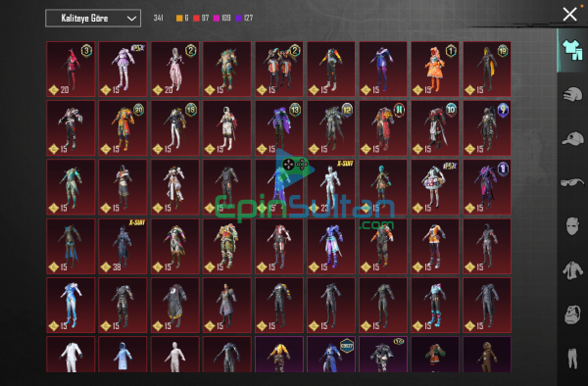Select the outfit sets category icon
Image resolution: width=588 pixels, height=386 pixels.
pyautogui.click(x=572, y=50)
